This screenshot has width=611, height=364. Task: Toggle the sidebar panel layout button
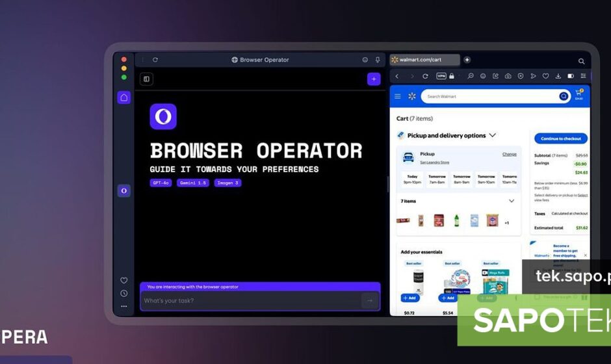click(146, 79)
